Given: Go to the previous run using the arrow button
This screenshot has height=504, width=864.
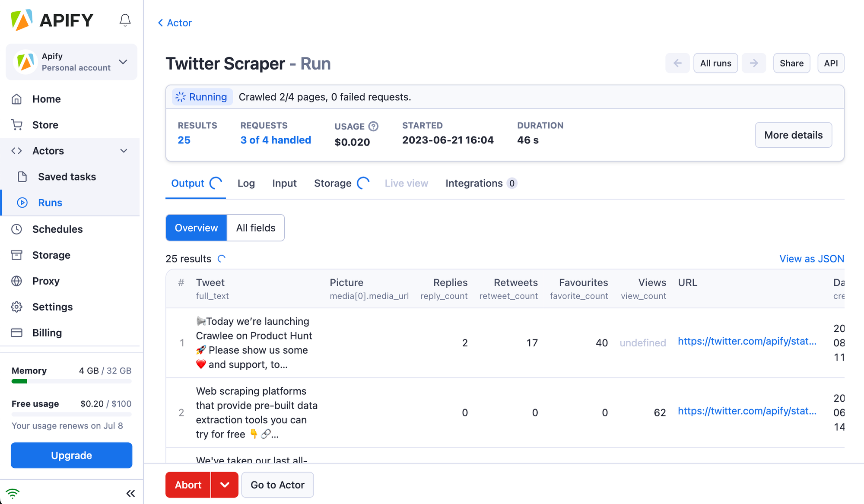Looking at the screenshot, I should pos(677,63).
